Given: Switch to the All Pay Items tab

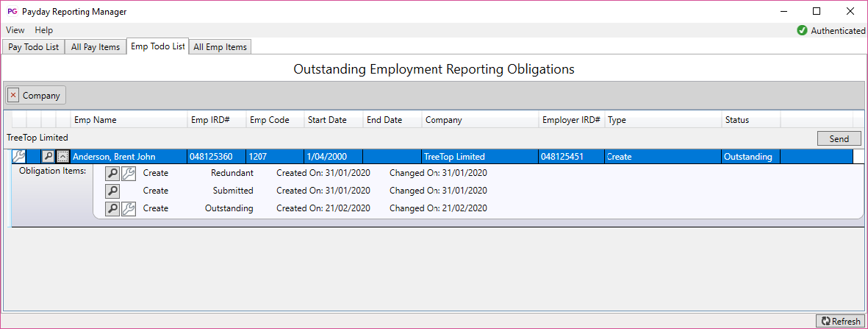Looking at the screenshot, I should pyautogui.click(x=96, y=47).
